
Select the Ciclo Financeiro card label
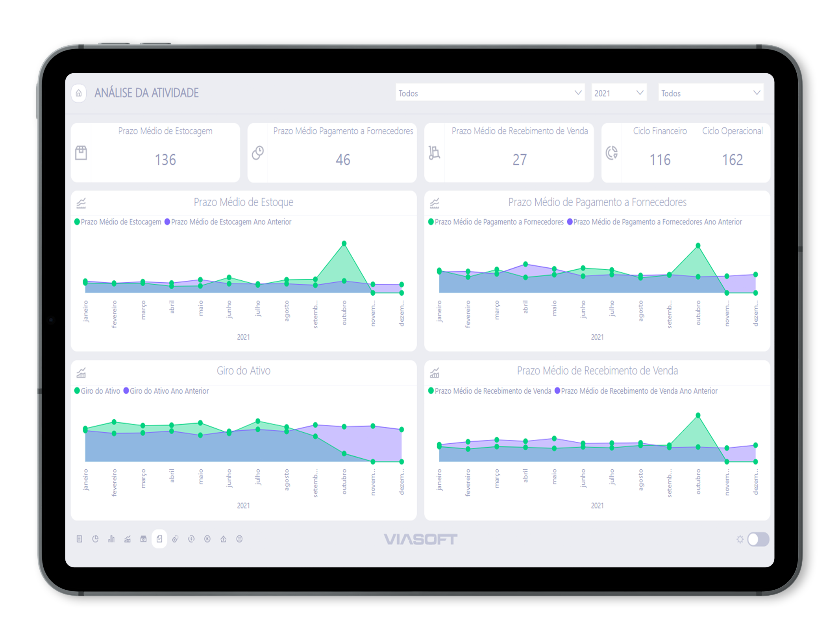tap(660, 131)
